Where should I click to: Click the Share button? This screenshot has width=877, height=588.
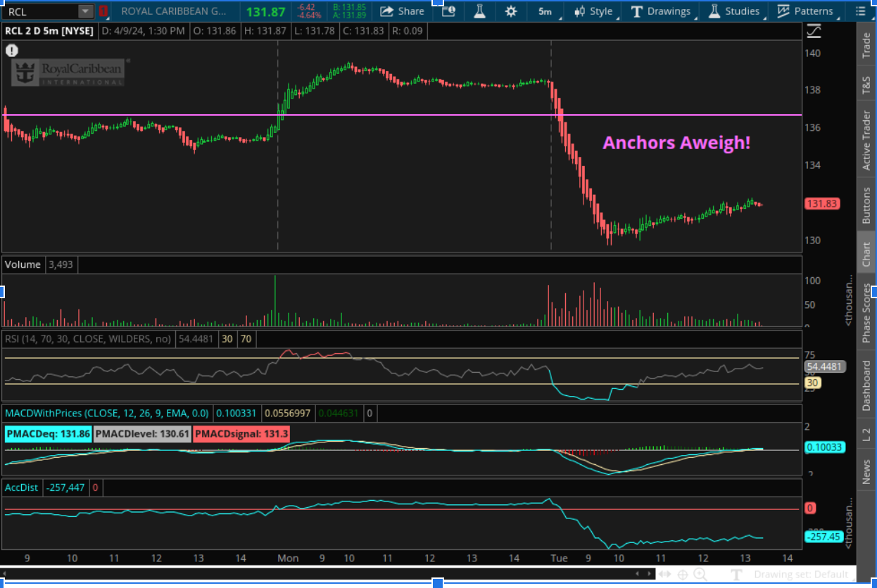[403, 11]
